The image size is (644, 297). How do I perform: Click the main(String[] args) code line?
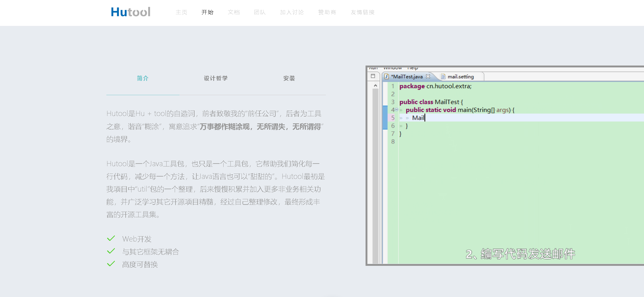(x=460, y=110)
